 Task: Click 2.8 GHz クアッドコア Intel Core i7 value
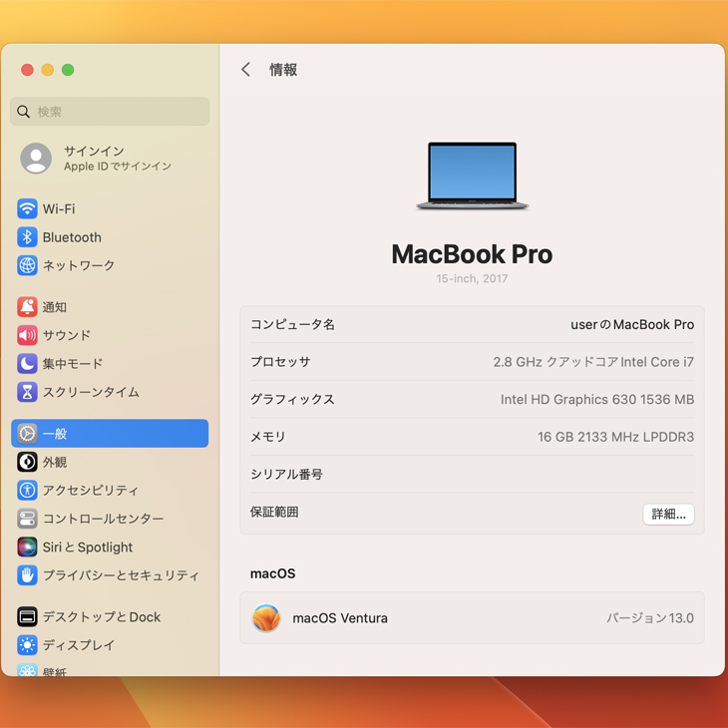tap(593, 362)
